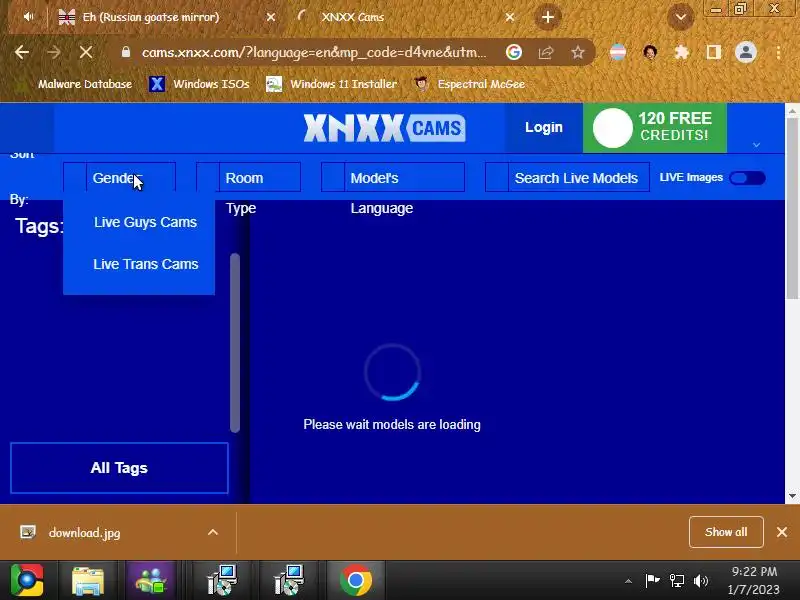
Task: Open the Room Type dropdown
Action: (x=248, y=178)
